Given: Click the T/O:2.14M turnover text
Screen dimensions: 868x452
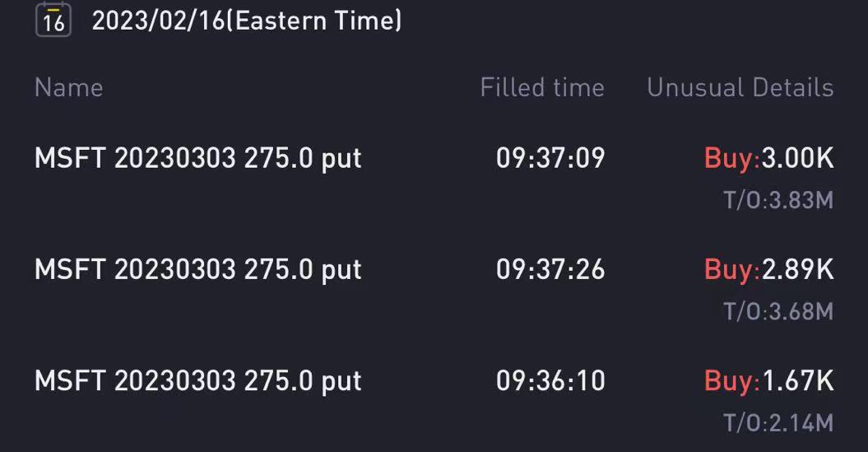Looking at the screenshot, I should click(778, 423).
